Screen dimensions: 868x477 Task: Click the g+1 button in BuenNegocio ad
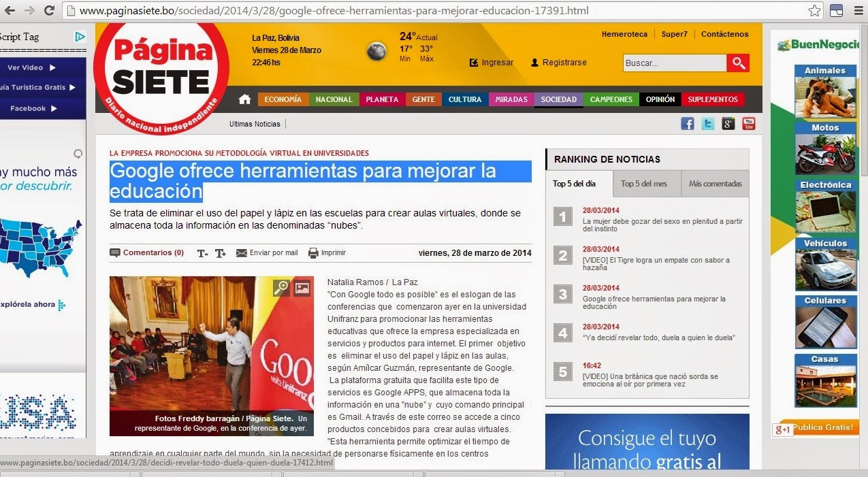[782, 430]
